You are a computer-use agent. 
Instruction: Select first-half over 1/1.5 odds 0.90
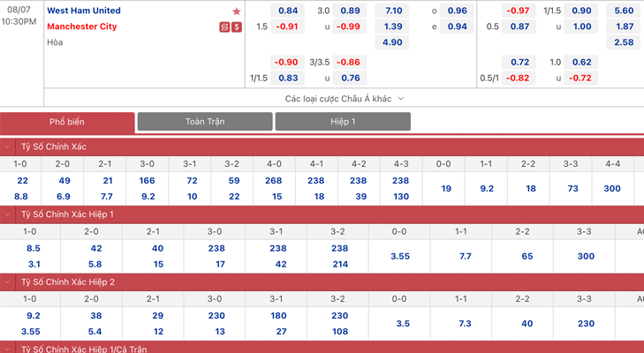(x=581, y=11)
